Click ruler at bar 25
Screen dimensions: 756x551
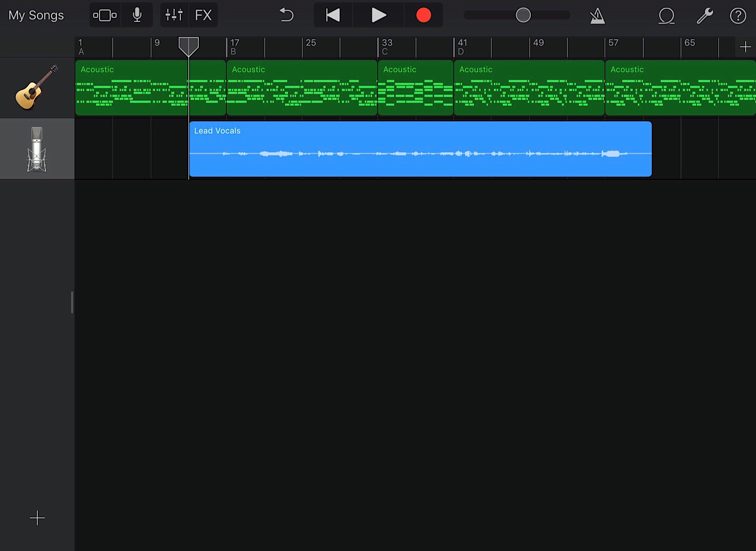(x=311, y=43)
